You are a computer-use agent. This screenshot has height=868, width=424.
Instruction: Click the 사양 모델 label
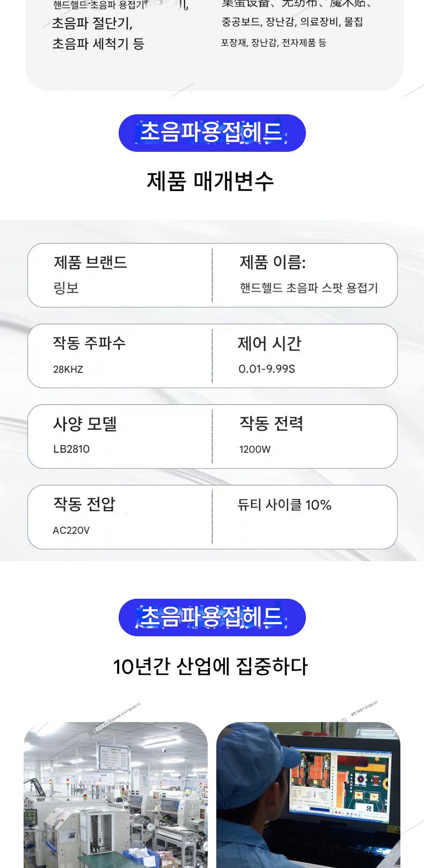(85, 424)
